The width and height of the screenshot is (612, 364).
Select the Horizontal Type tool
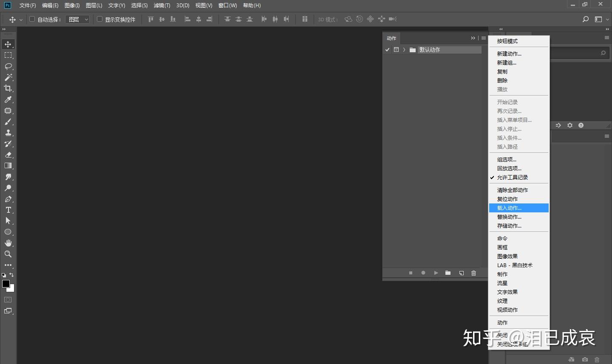[8, 210]
